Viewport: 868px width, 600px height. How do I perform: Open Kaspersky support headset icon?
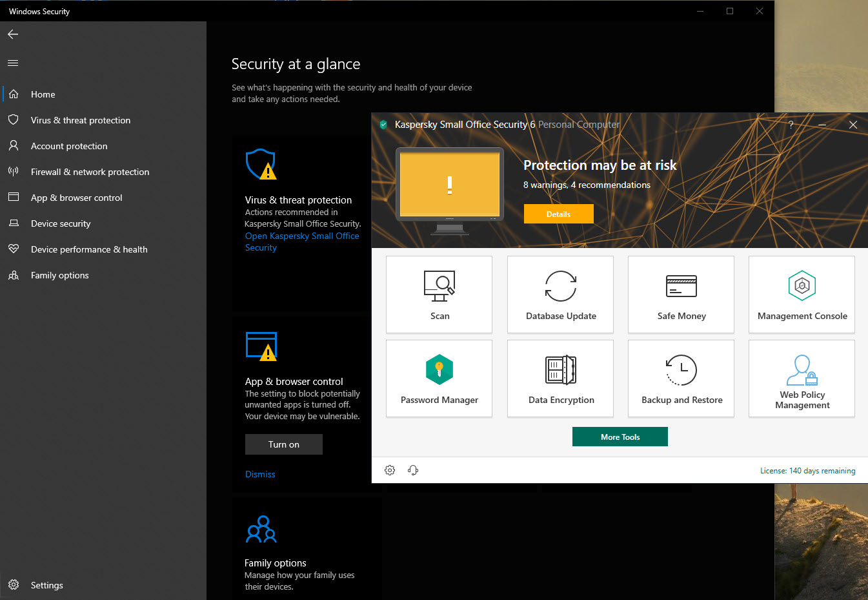[413, 470]
